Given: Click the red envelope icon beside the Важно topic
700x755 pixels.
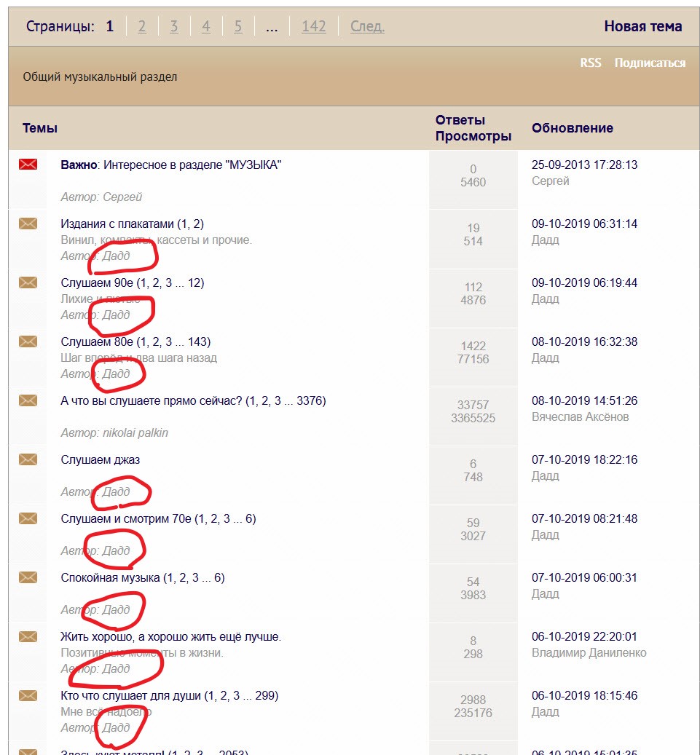Looking at the screenshot, I should (28, 165).
